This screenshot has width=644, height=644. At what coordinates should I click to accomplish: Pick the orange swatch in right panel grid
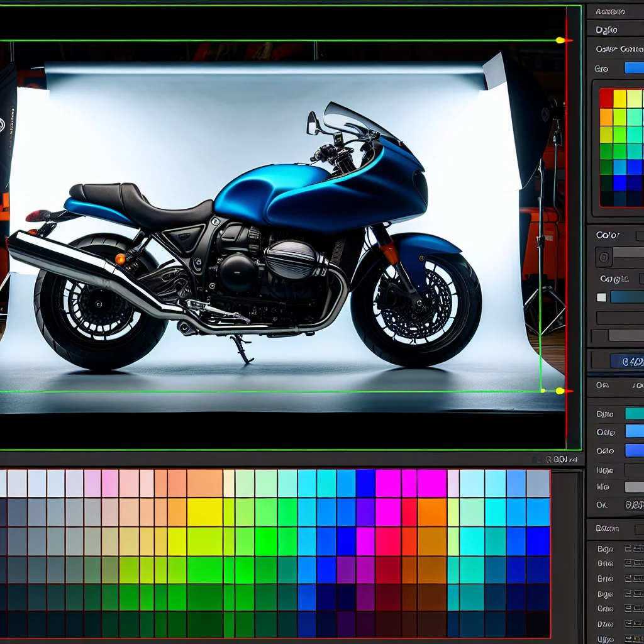606,117
